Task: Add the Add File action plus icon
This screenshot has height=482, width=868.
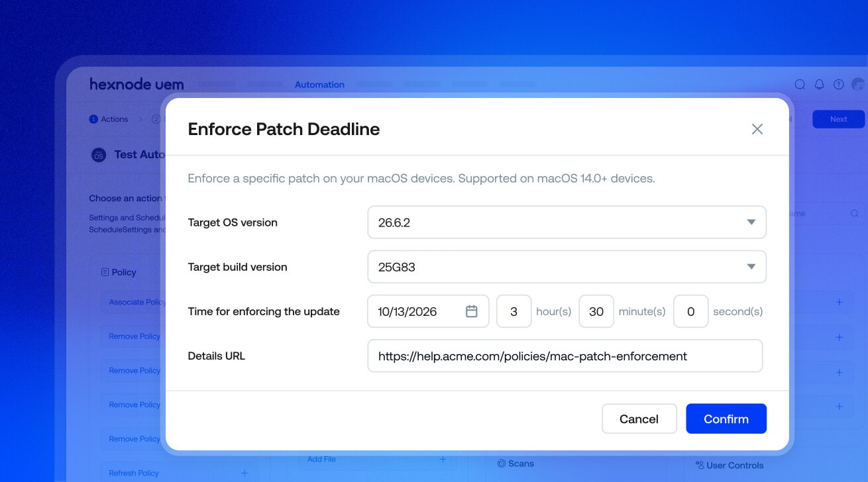Action: click(x=443, y=459)
